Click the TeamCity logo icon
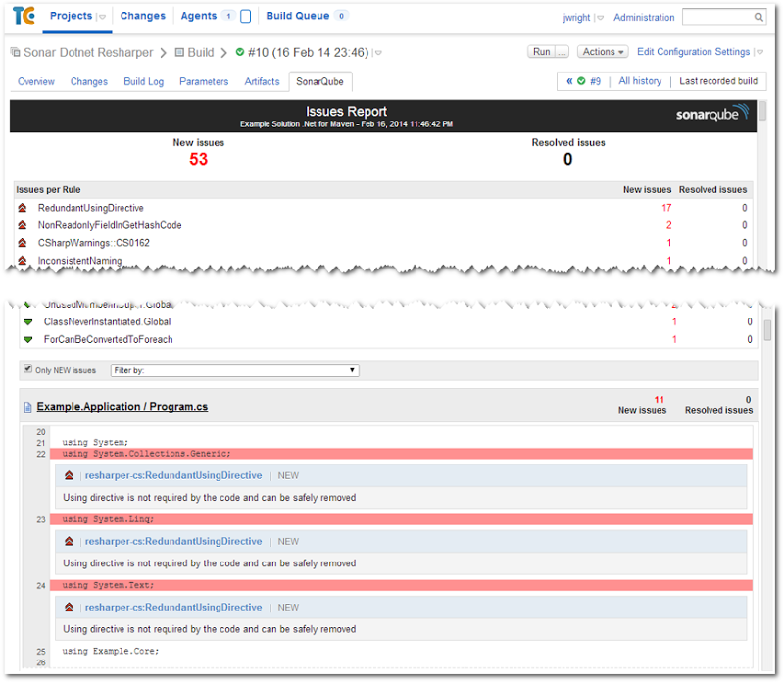 [24, 16]
